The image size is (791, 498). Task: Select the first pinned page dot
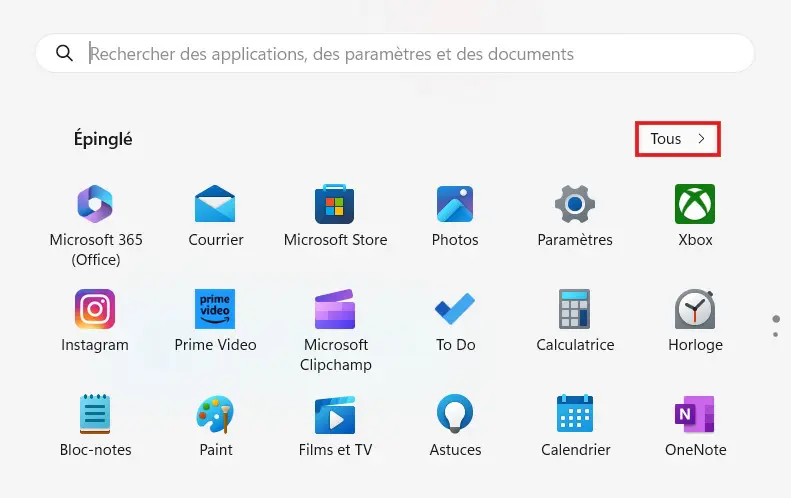[x=776, y=319]
